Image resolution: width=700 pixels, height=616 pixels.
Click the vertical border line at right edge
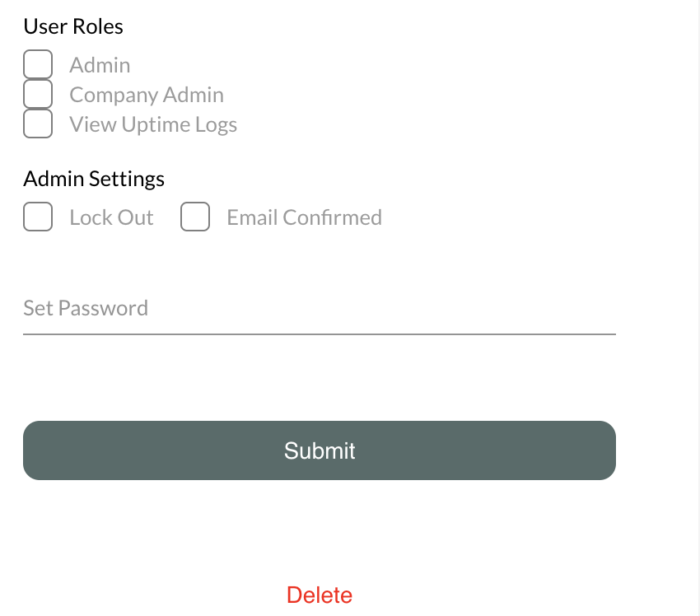pyautogui.click(x=698, y=308)
